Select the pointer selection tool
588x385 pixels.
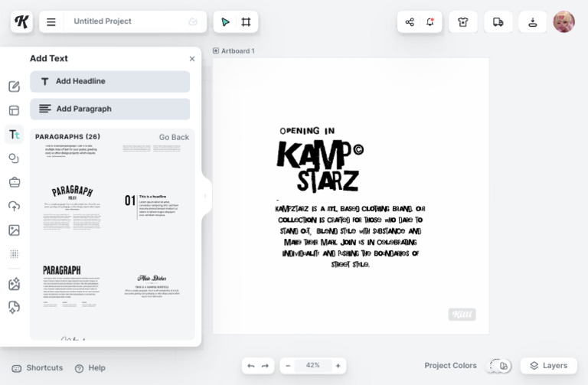tap(225, 22)
